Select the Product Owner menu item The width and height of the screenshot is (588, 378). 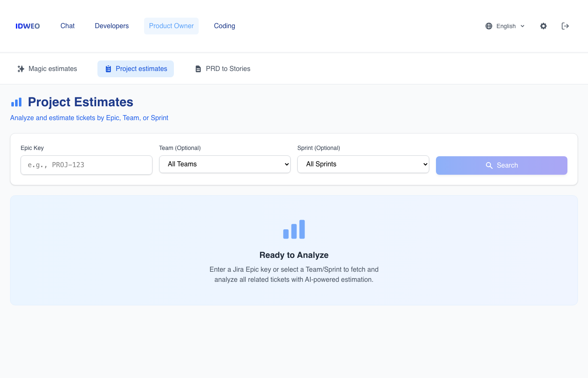pos(171,26)
